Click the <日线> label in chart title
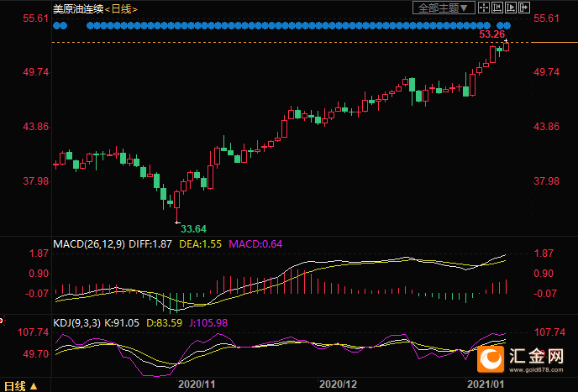The image size is (578, 392). (121, 9)
